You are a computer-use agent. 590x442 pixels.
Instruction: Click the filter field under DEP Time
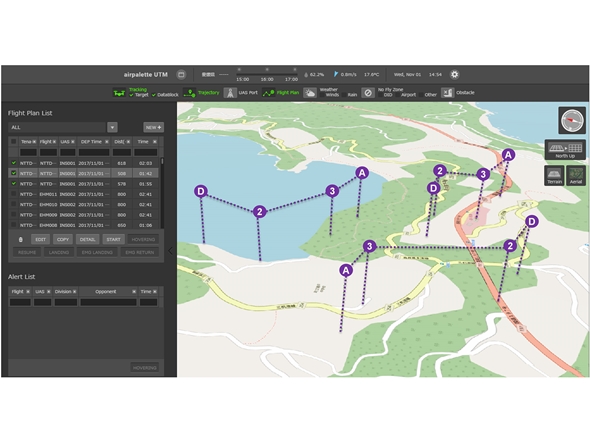coord(94,152)
